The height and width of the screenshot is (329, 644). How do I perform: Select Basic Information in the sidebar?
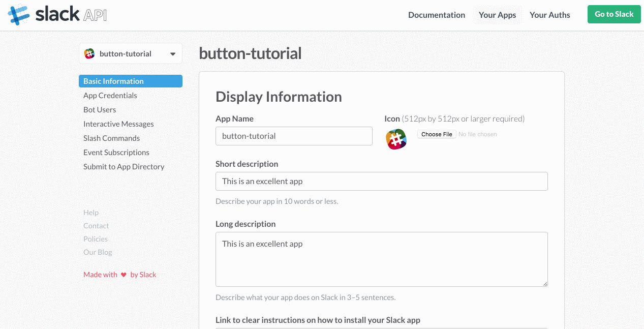pyautogui.click(x=131, y=81)
